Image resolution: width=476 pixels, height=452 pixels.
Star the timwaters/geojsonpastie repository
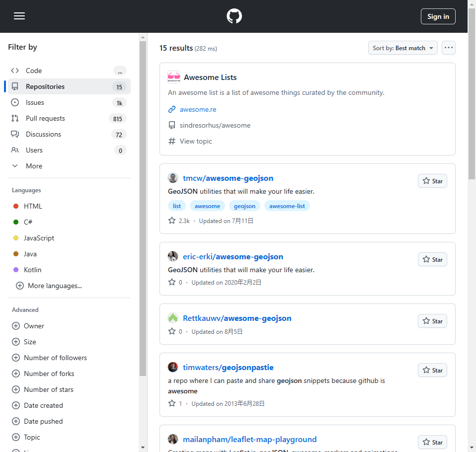coord(432,370)
